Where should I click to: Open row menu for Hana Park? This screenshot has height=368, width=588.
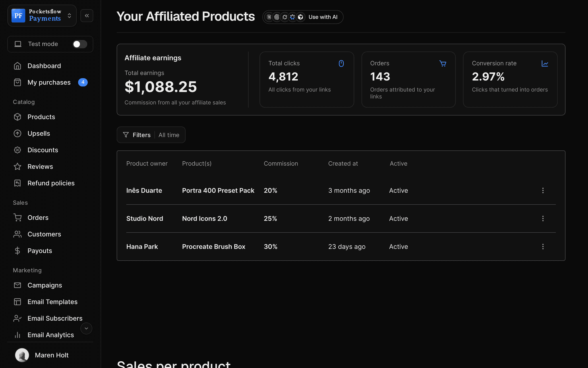[x=543, y=247]
